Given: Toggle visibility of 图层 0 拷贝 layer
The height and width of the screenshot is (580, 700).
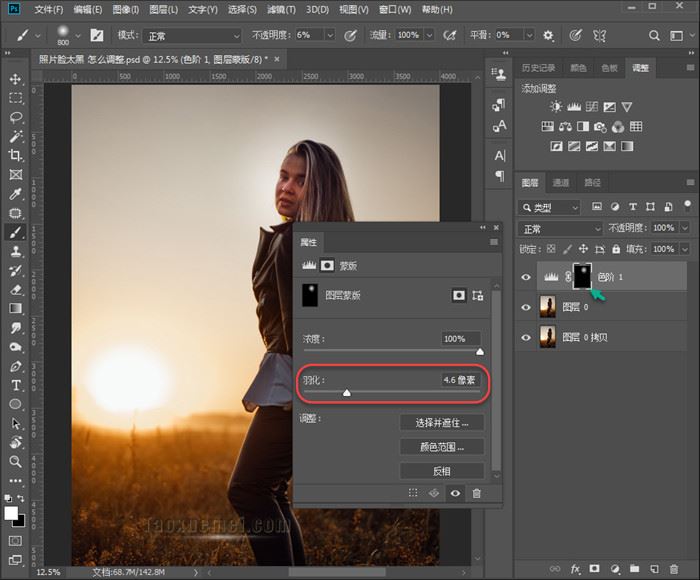Looking at the screenshot, I should [527, 338].
